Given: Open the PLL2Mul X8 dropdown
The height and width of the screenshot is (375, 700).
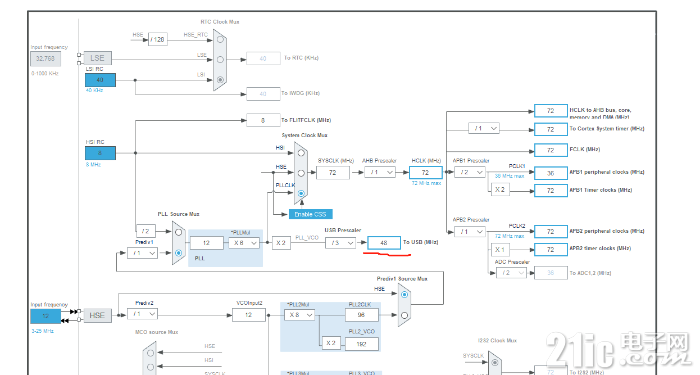Looking at the screenshot, I should (299, 315).
